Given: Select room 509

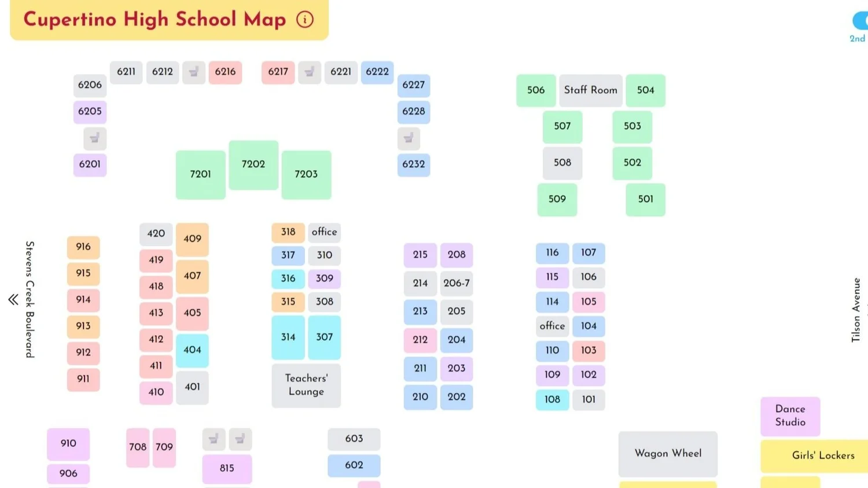Looking at the screenshot, I should tap(557, 199).
